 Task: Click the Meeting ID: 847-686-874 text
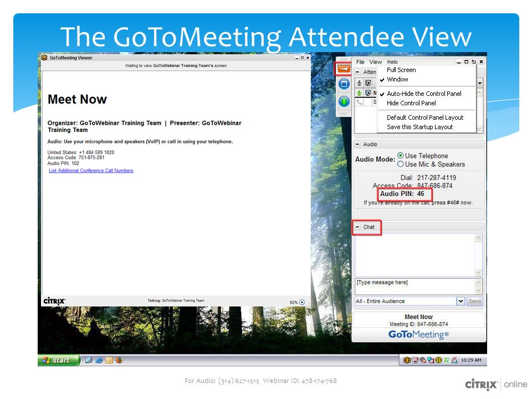419,324
